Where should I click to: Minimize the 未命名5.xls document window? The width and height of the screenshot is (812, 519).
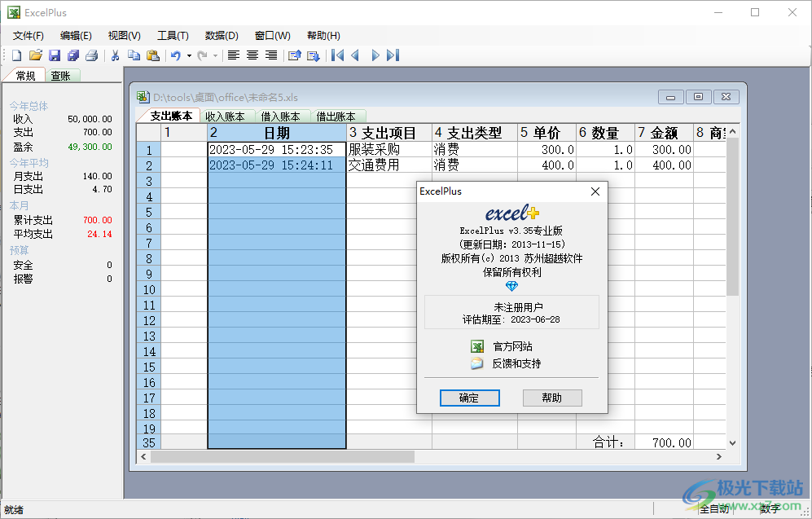tap(670, 97)
